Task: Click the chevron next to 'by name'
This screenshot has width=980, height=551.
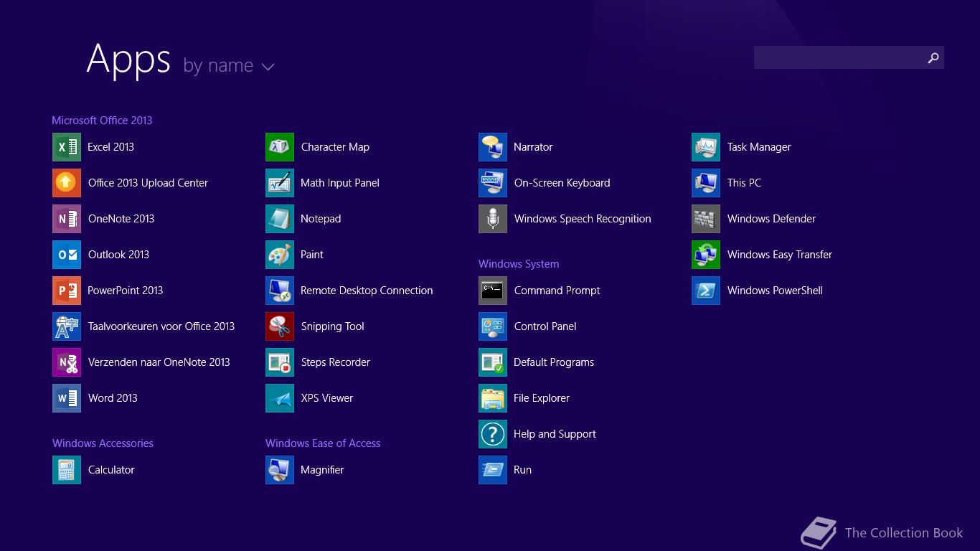Action: point(268,67)
